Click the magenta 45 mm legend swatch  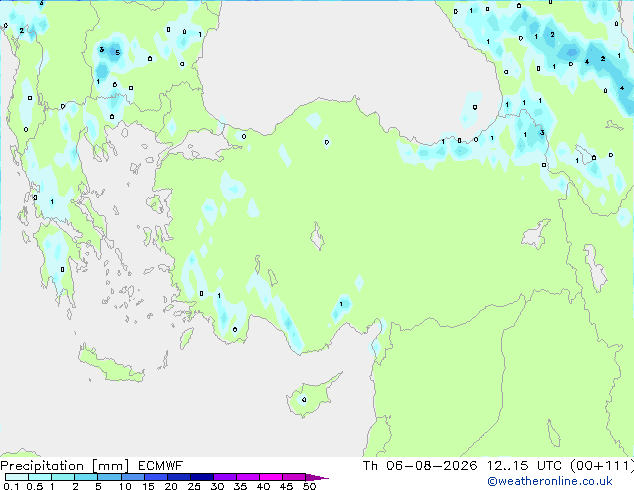tap(294, 477)
